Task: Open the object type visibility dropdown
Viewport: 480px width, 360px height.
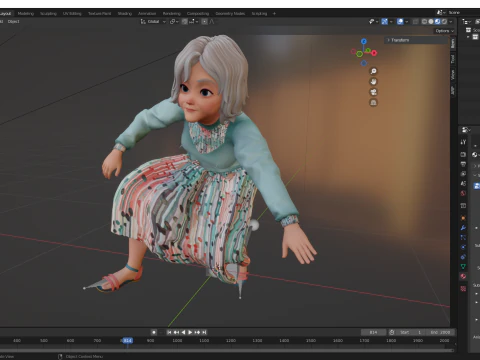Action: 373,22
